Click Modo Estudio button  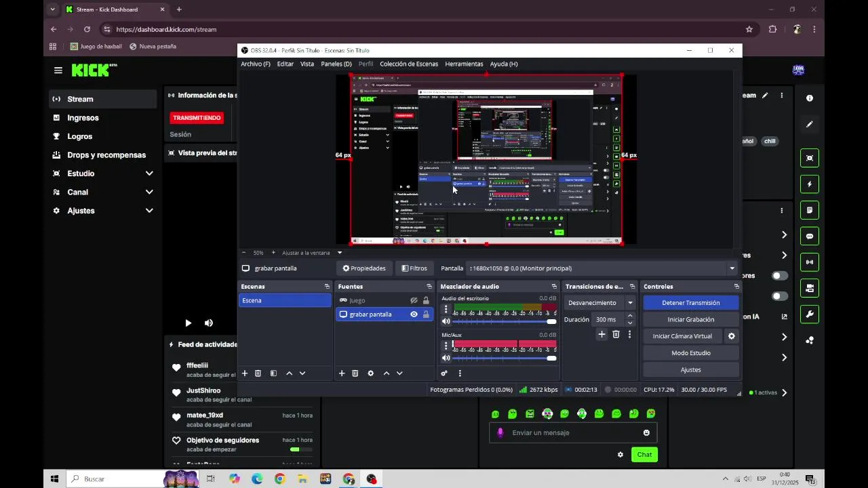[691, 353]
